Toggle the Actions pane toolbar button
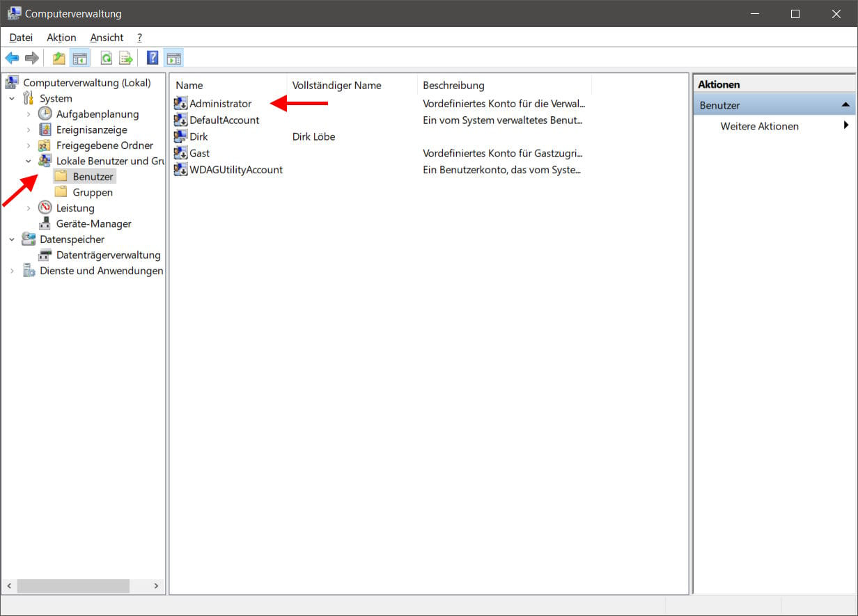The image size is (858, 616). pyautogui.click(x=173, y=58)
